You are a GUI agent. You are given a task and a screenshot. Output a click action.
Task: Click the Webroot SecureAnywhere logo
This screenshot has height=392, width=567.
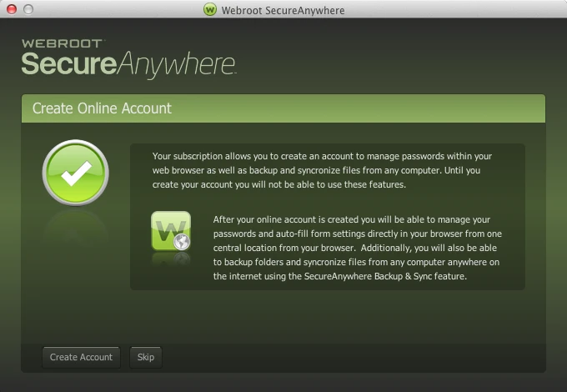coord(128,58)
